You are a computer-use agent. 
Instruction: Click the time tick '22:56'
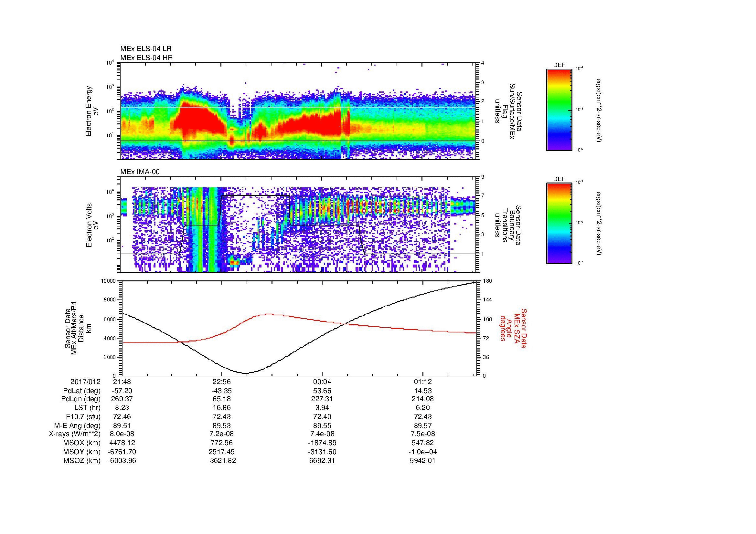(x=222, y=382)
